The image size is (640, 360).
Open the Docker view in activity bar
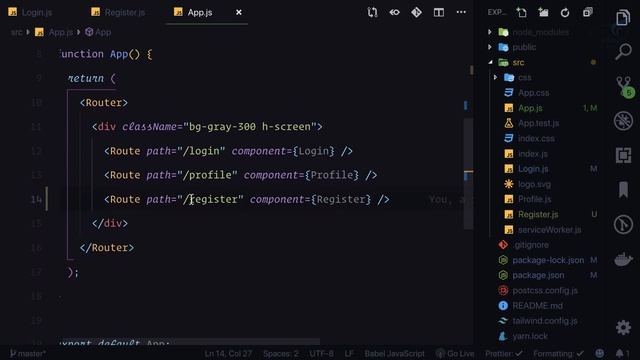[623, 259]
